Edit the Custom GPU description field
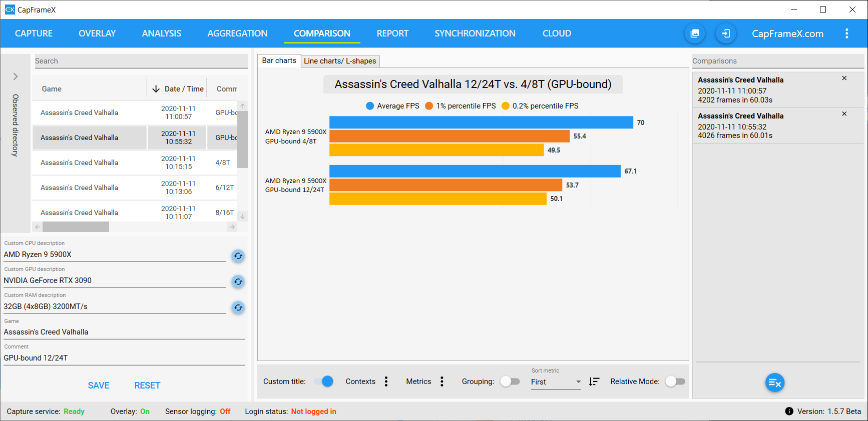Image resolution: width=868 pixels, height=421 pixels. pyautogui.click(x=115, y=280)
